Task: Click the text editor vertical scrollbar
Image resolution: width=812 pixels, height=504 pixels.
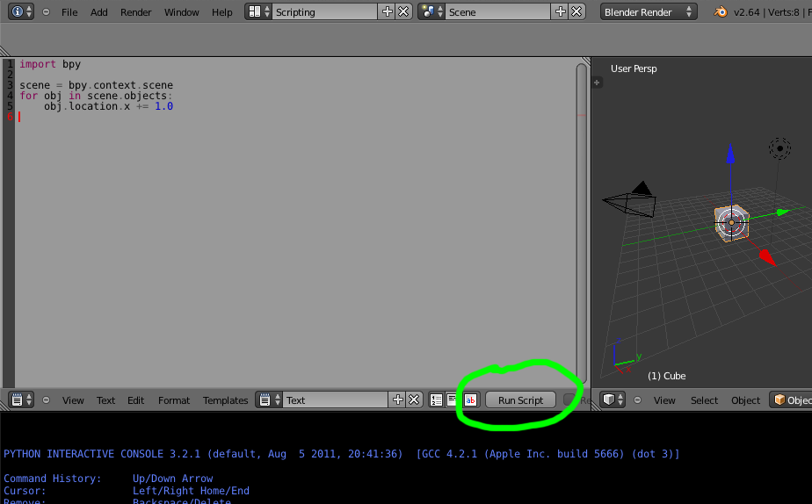Action: point(582,222)
